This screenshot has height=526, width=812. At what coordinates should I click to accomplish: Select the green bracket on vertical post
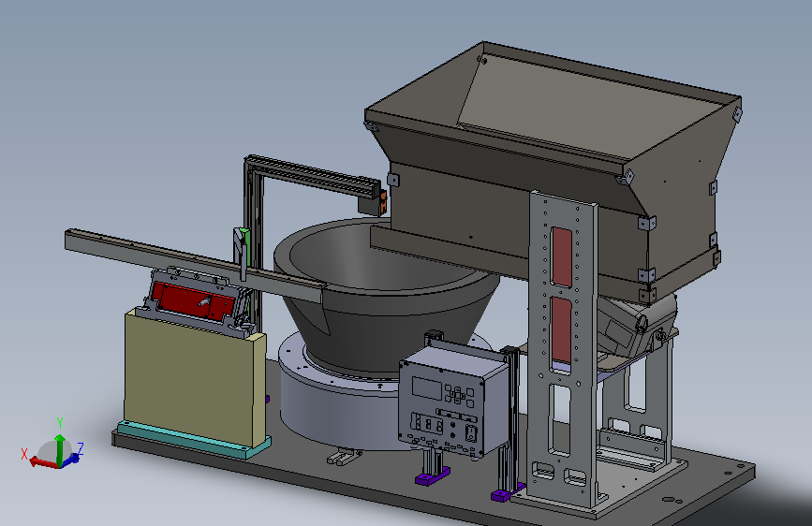point(242,244)
